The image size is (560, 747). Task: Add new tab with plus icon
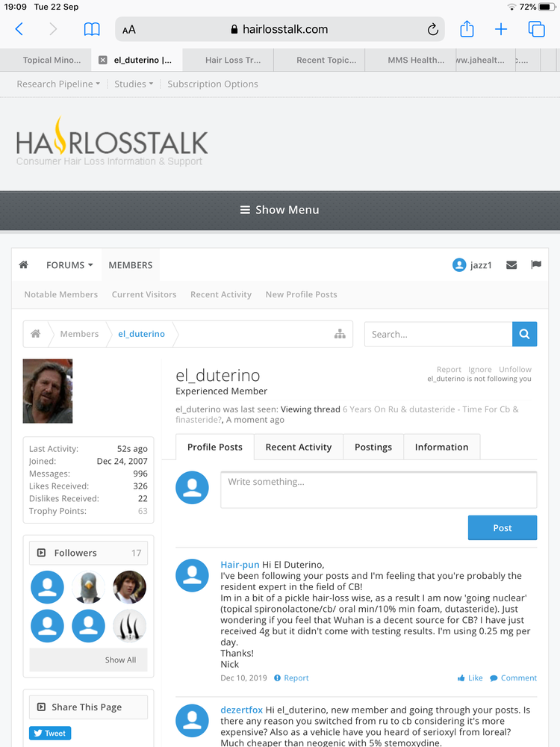501,29
